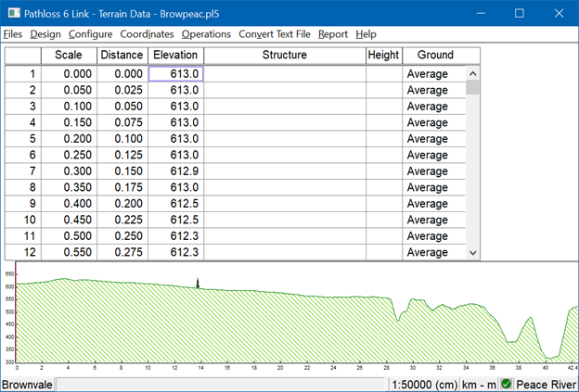579x392 pixels.
Task: Expand the Operations menu
Action: tap(206, 34)
